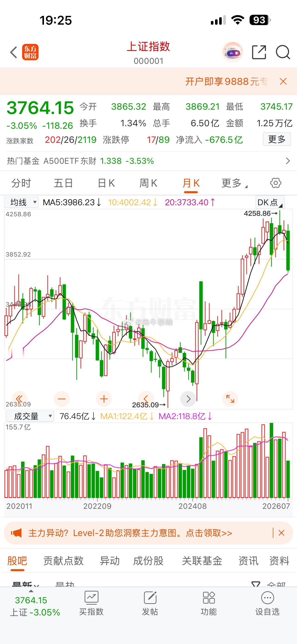Tap the 202408 date axis label
297x644 pixels.
pyautogui.click(x=192, y=506)
